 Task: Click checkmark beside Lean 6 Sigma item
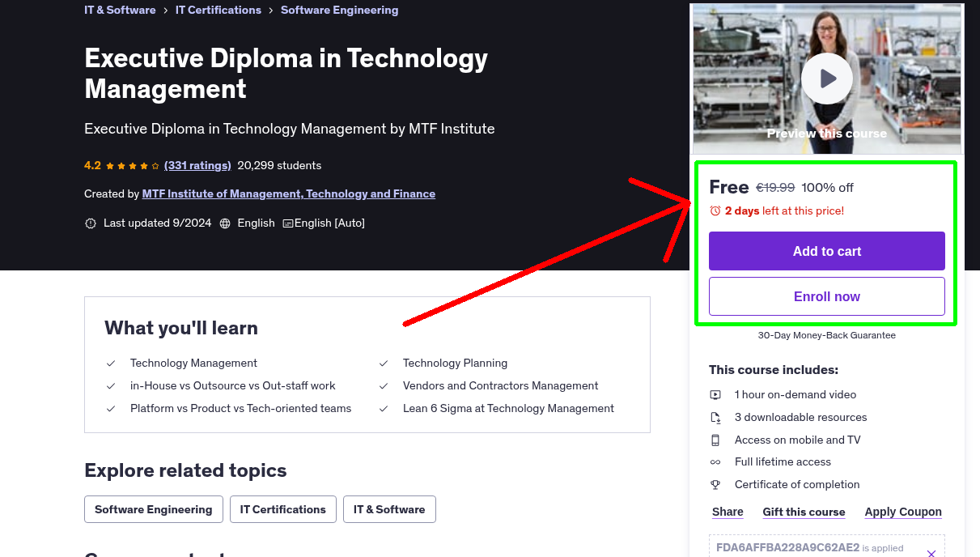[384, 409]
